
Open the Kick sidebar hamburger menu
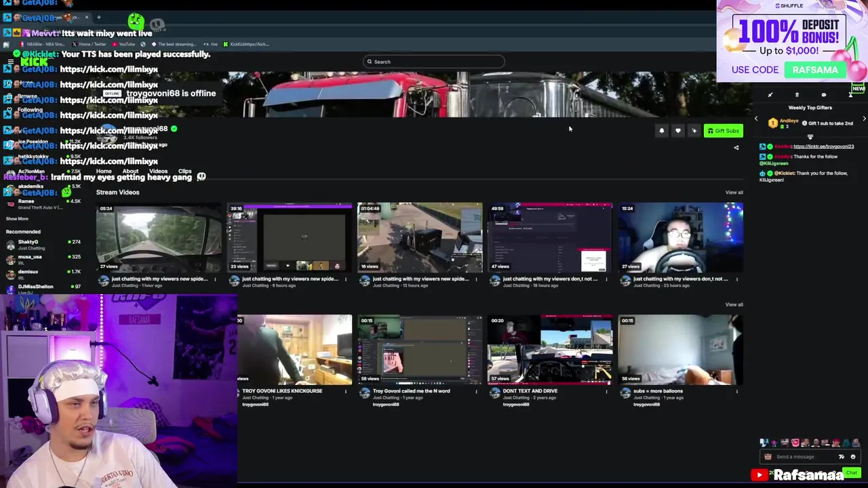click(10, 62)
